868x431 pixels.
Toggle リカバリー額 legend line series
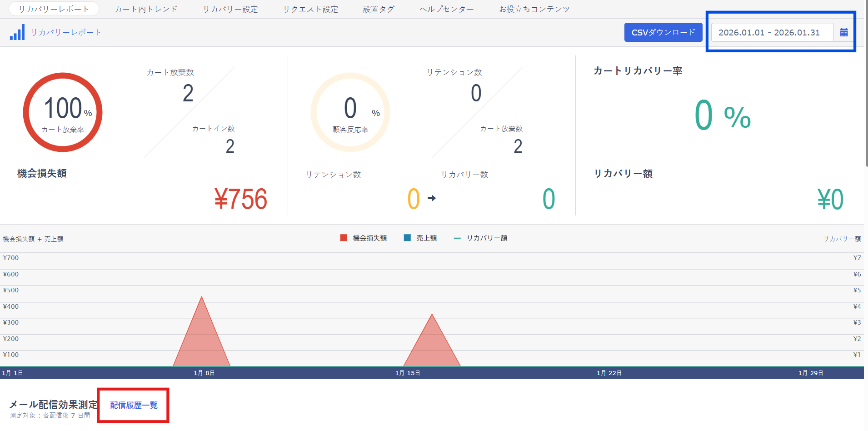457,238
